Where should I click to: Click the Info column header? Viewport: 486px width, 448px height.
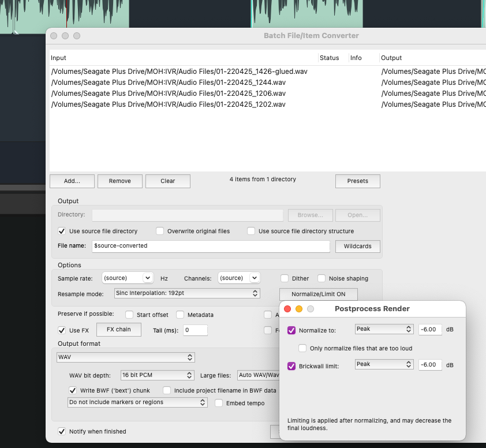pos(364,58)
